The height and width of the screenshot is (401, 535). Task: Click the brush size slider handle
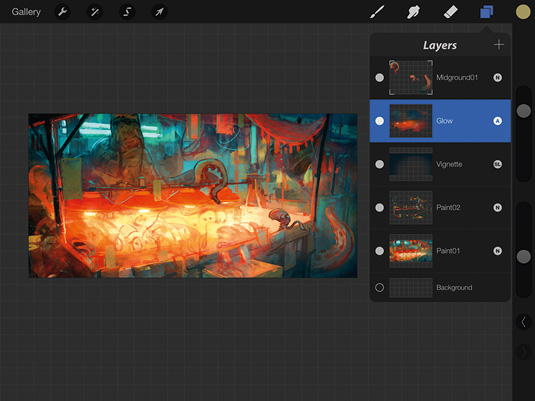click(x=523, y=111)
